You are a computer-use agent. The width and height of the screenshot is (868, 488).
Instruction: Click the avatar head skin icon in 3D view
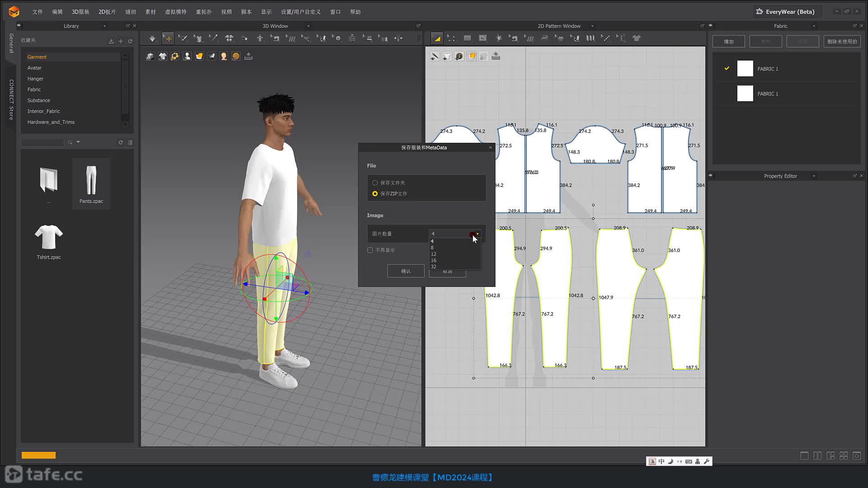(224, 56)
